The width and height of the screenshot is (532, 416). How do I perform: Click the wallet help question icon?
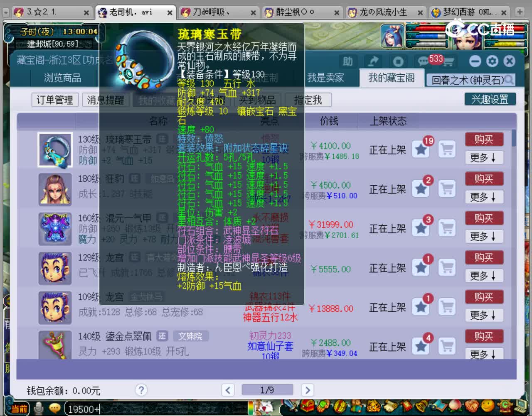pyautogui.click(x=141, y=390)
